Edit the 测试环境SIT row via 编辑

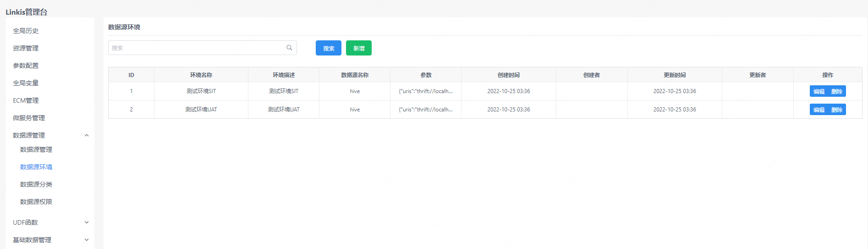coord(819,91)
